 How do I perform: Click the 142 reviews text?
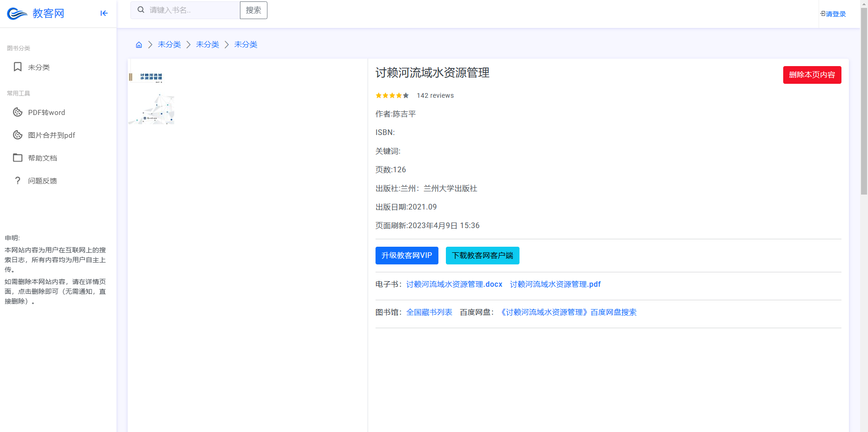(x=435, y=95)
